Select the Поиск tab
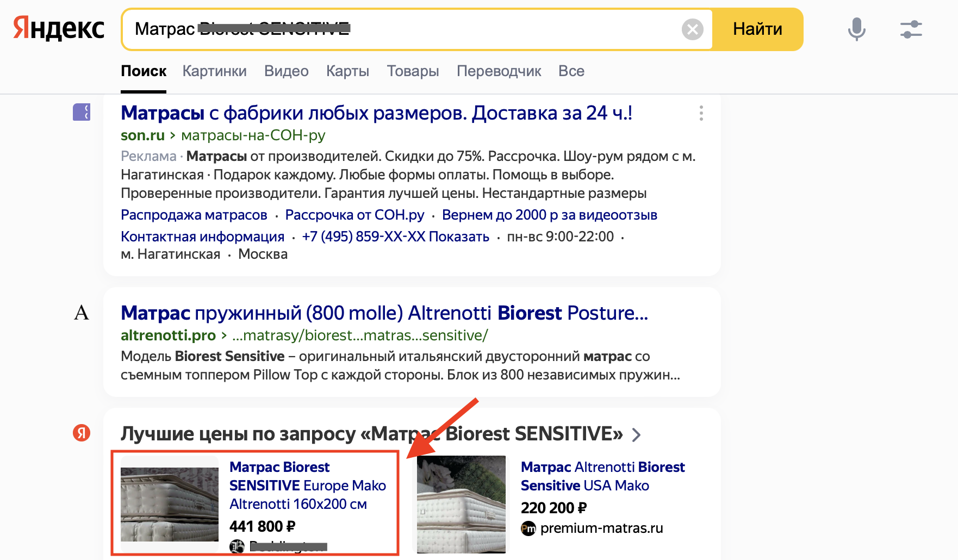This screenshot has height=560, width=958. 144,71
